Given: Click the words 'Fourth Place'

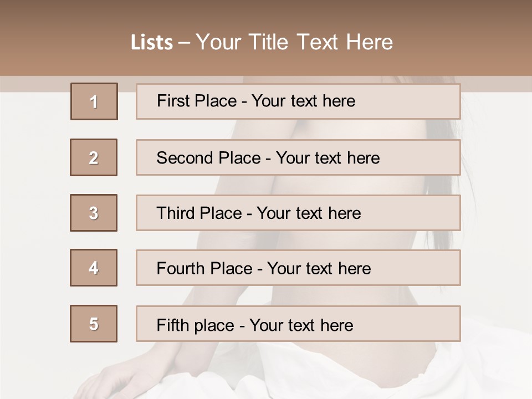Looking at the screenshot, I should tap(204, 268).
